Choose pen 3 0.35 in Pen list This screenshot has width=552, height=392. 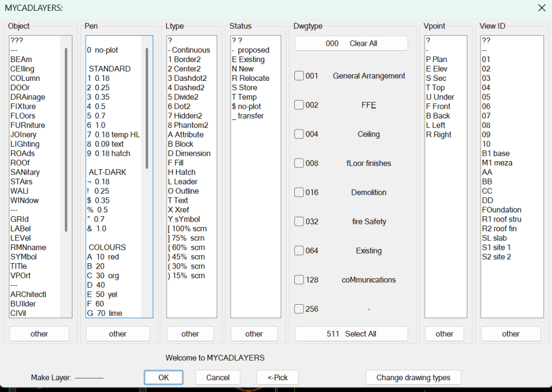click(99, 97)
